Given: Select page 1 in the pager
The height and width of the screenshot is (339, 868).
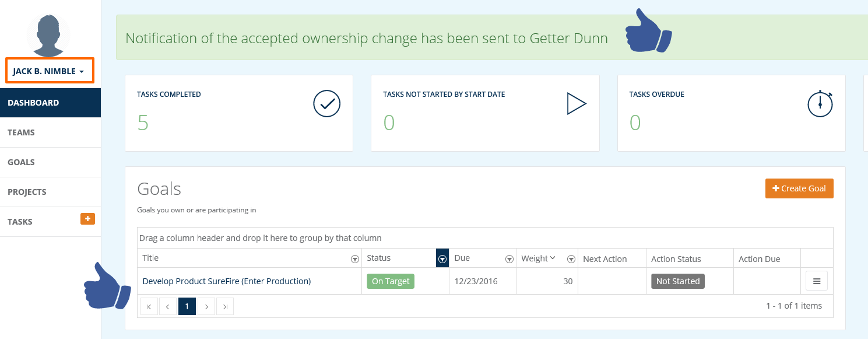Looking at the screenshot, I should 187,306.
